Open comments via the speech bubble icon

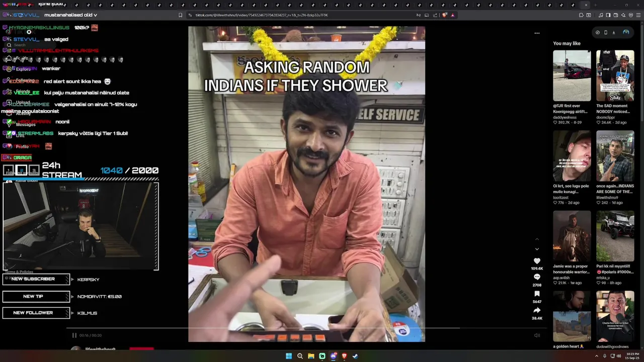click(x=537, y=277)
